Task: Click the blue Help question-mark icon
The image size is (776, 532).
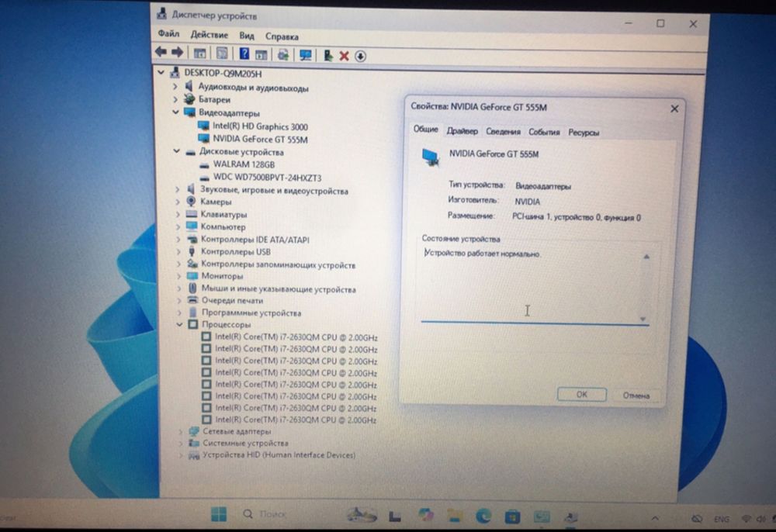Action: click(244, 54)
